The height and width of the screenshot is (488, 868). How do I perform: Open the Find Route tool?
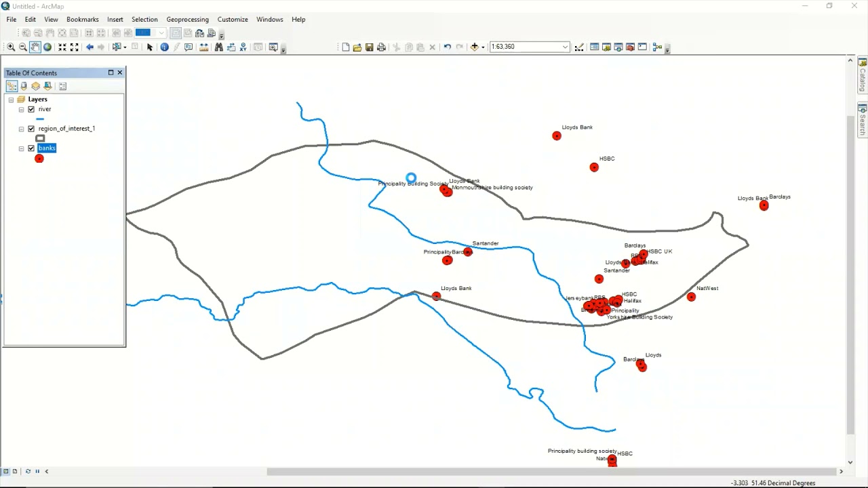coord(231,47)
